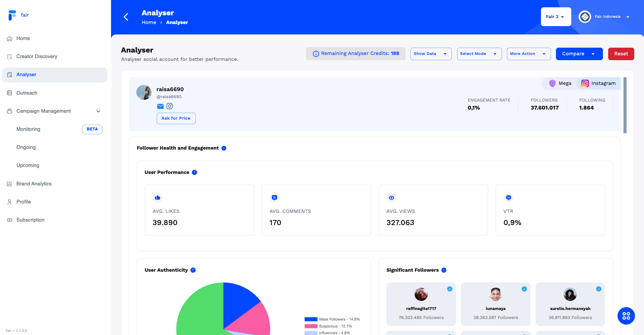Viewport: 644px width, 335px height.
Task: Open the Fair 2 workspace dropdown
Action: [556, 17]
